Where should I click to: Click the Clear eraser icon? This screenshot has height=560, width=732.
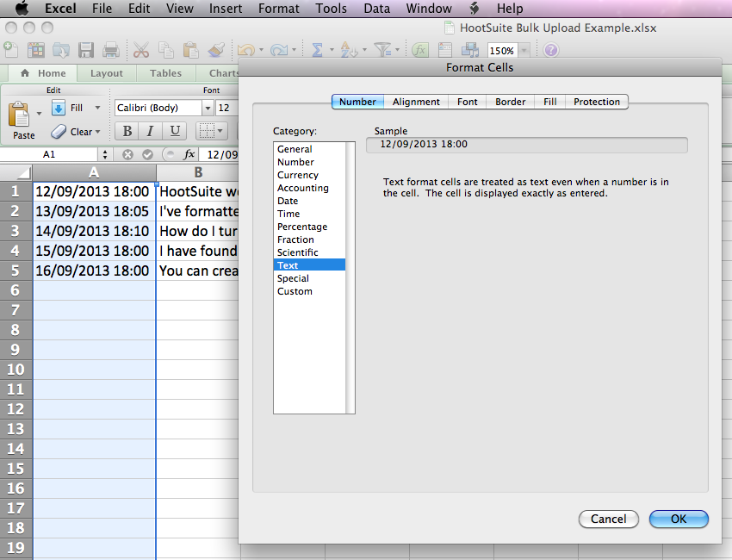[x=59, y=132]
